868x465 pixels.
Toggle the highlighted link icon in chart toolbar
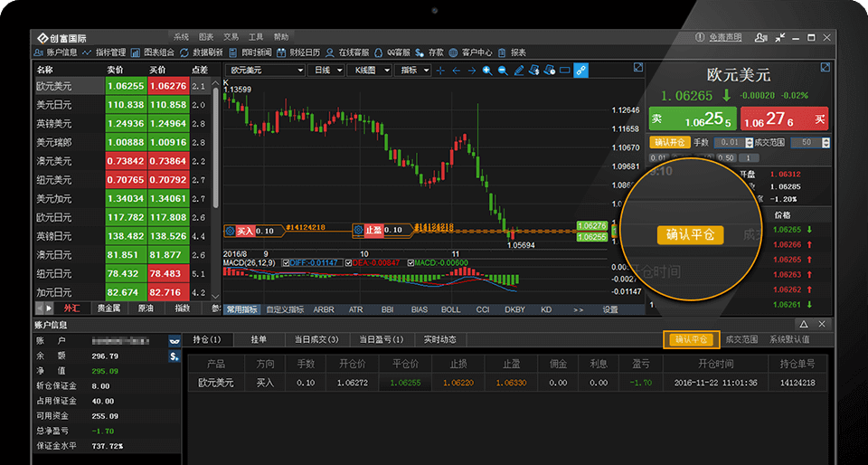coord(580,71)
